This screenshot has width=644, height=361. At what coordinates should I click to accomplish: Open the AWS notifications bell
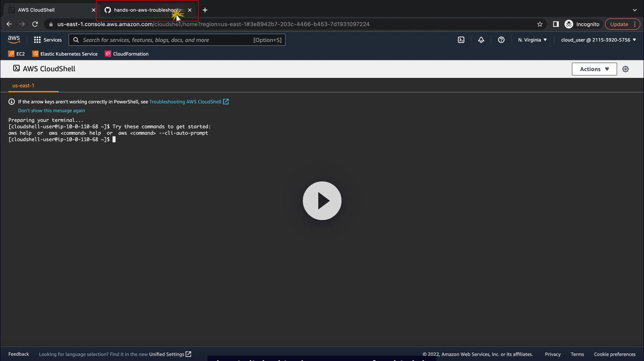[481, 40]
